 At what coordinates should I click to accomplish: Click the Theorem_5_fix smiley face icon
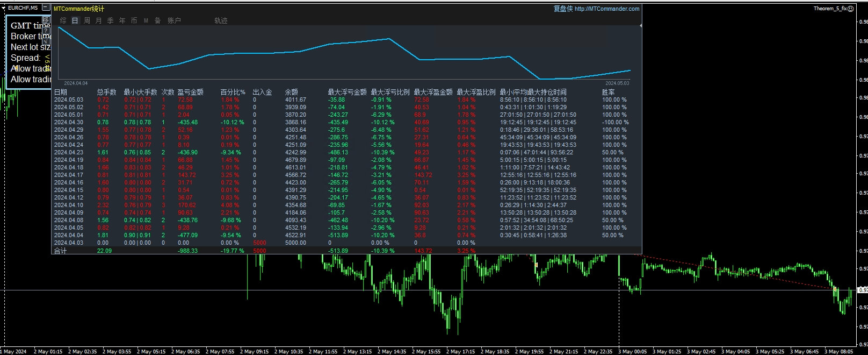click(x=850, y=9)
